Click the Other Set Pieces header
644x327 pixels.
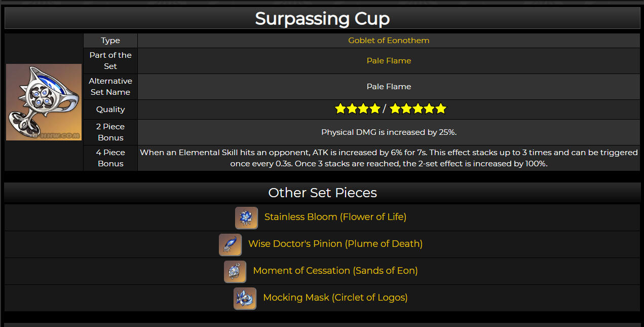point(322,193)
